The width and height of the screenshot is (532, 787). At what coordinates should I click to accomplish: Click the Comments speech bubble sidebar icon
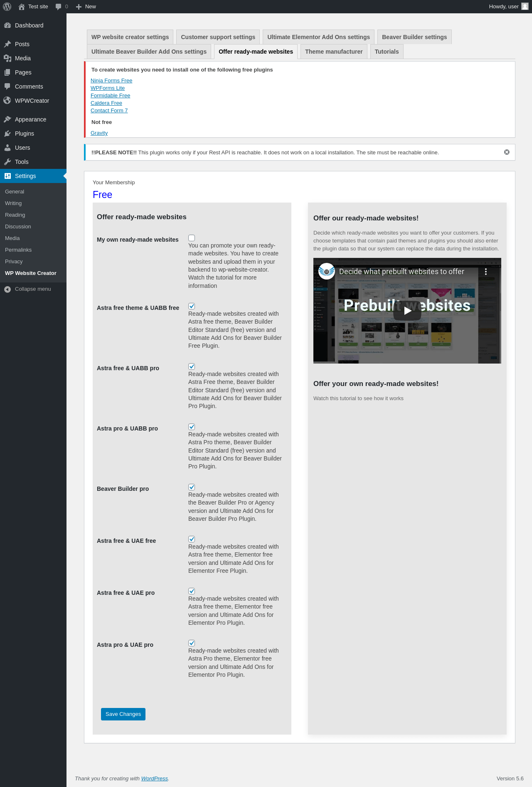[x=7, y=87]
